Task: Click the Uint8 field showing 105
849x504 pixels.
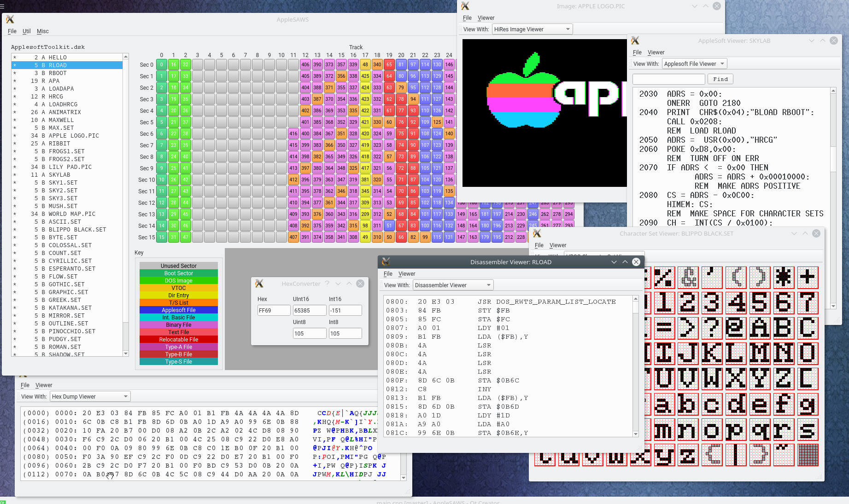Action: (310, 333)
